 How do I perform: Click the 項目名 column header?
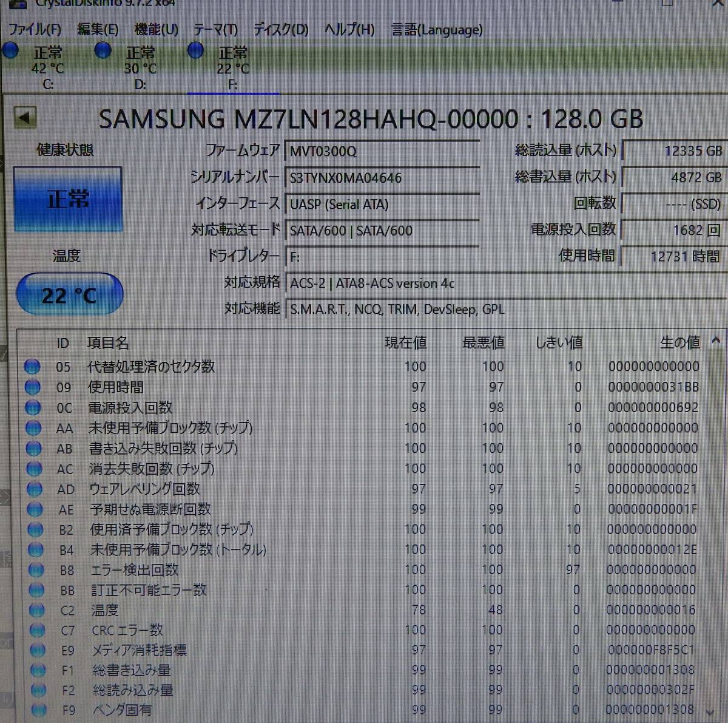(x=108, y=343)
